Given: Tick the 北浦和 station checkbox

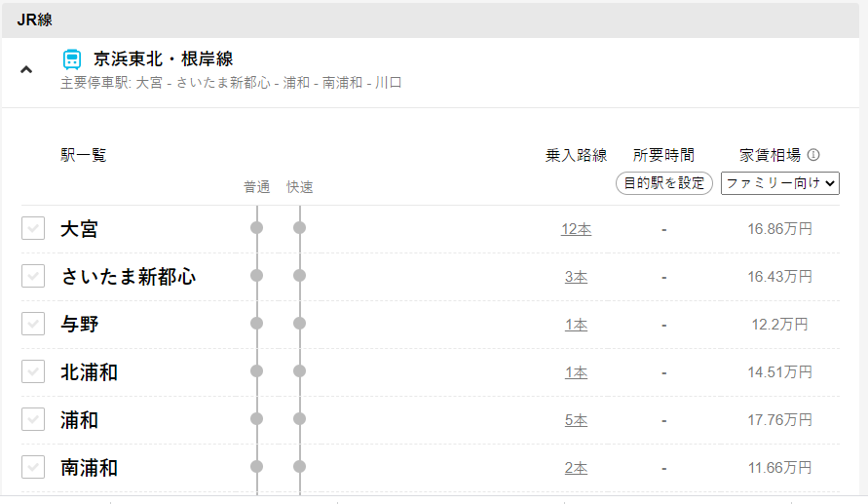Looking at the screenshot, I should (33, 371).
